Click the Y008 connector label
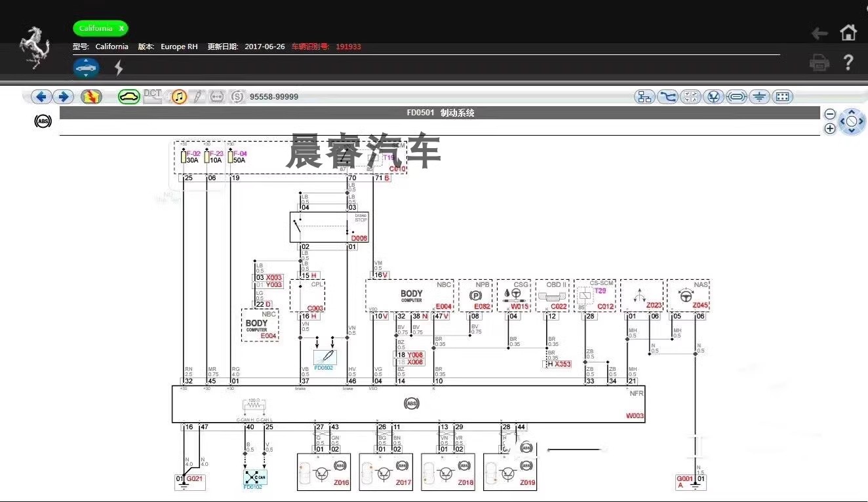This screenshot has width=868, height=502. [416, 355]
